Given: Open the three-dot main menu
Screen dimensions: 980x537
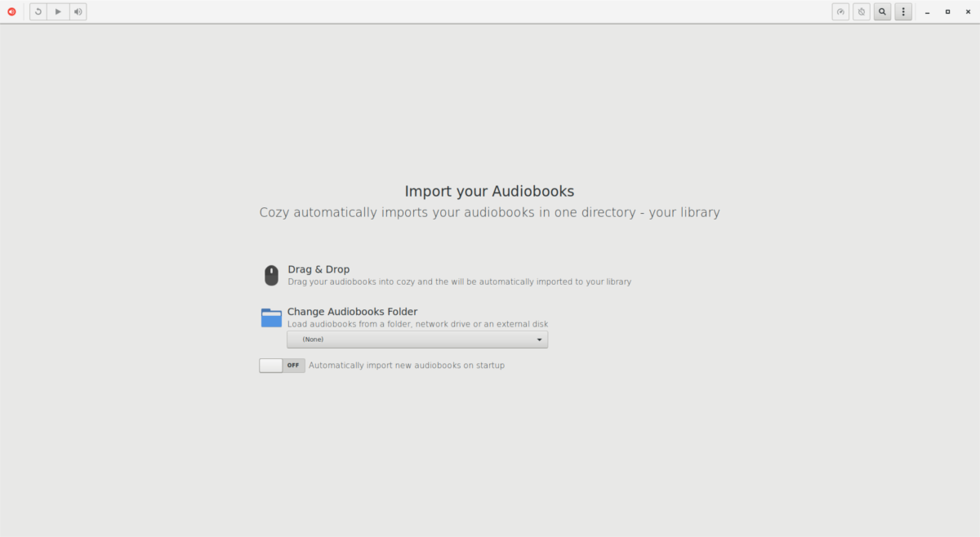Looking at the screenshot, I should coord(903,12).
